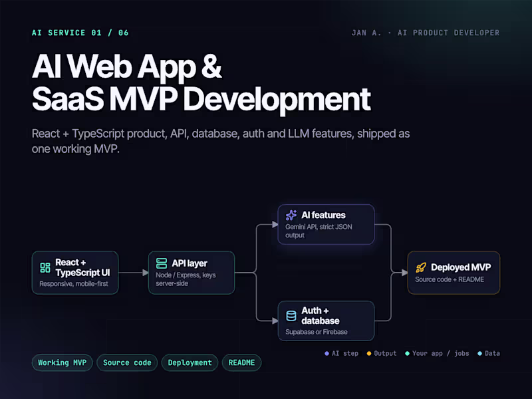Select the Working MVP tag

(62, 362)
